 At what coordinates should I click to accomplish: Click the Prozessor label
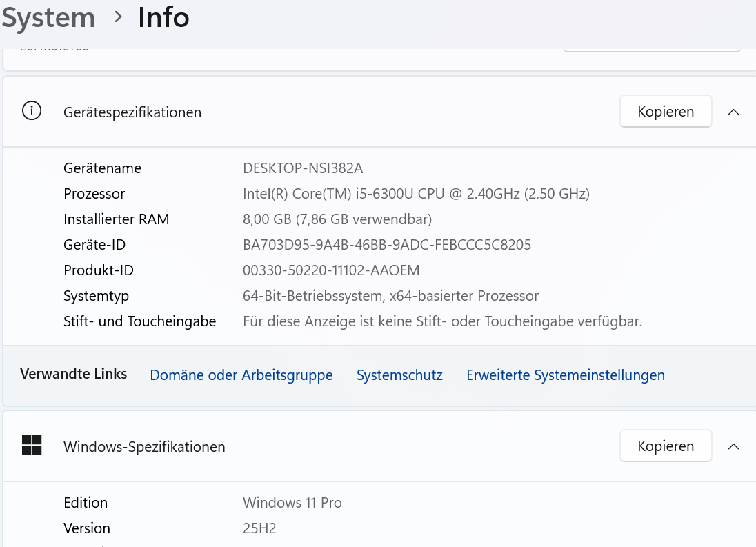[94, 194]
